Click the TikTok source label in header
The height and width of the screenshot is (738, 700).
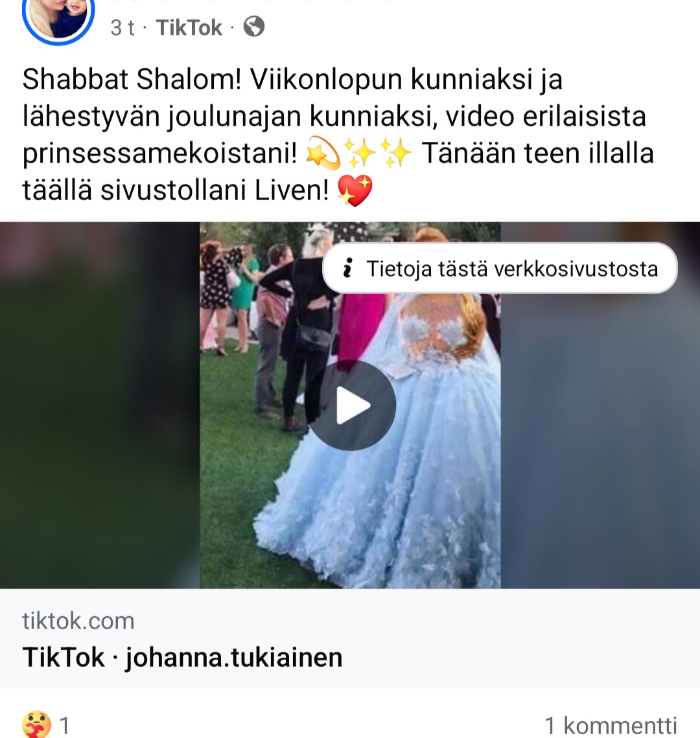[189, 27]
